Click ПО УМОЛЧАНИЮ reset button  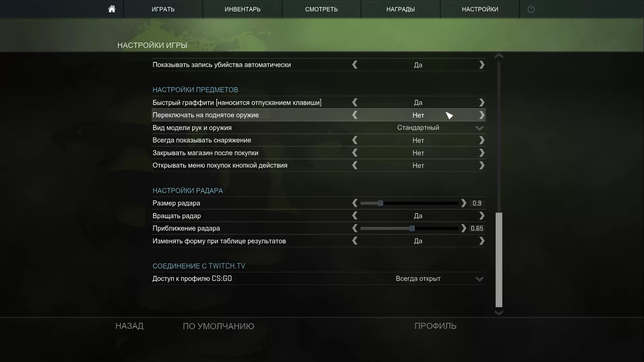(x=218, y=326)
